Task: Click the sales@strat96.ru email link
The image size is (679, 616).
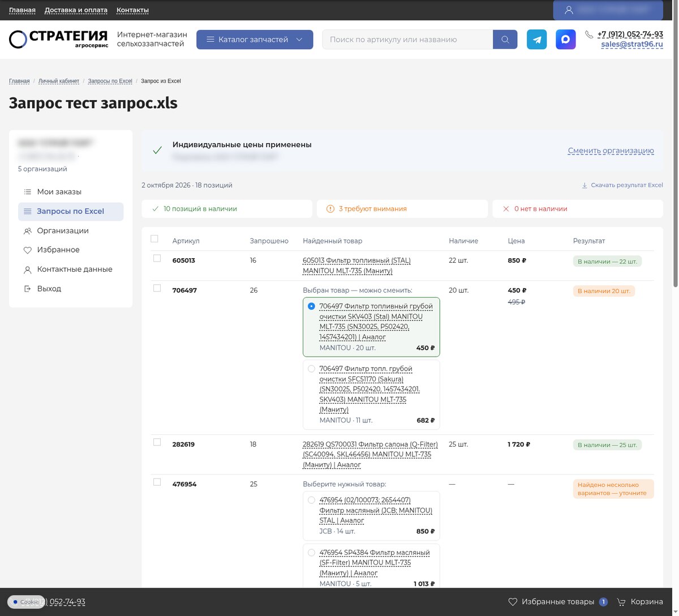Action: [x=632, y=44]
